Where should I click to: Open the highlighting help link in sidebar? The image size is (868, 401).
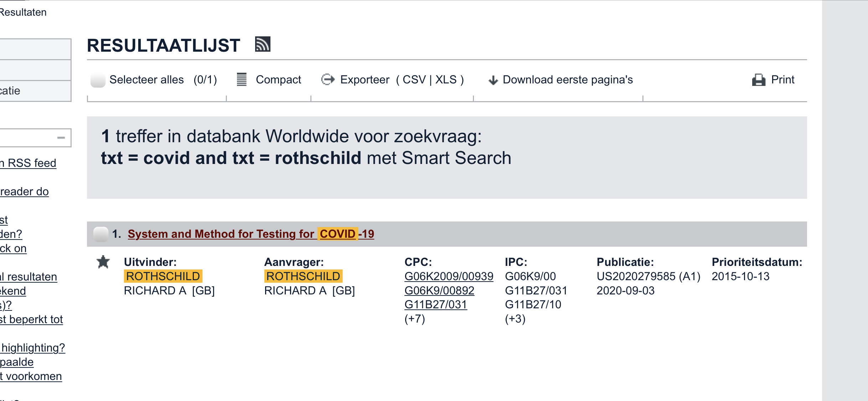click(x=33, y=348)
